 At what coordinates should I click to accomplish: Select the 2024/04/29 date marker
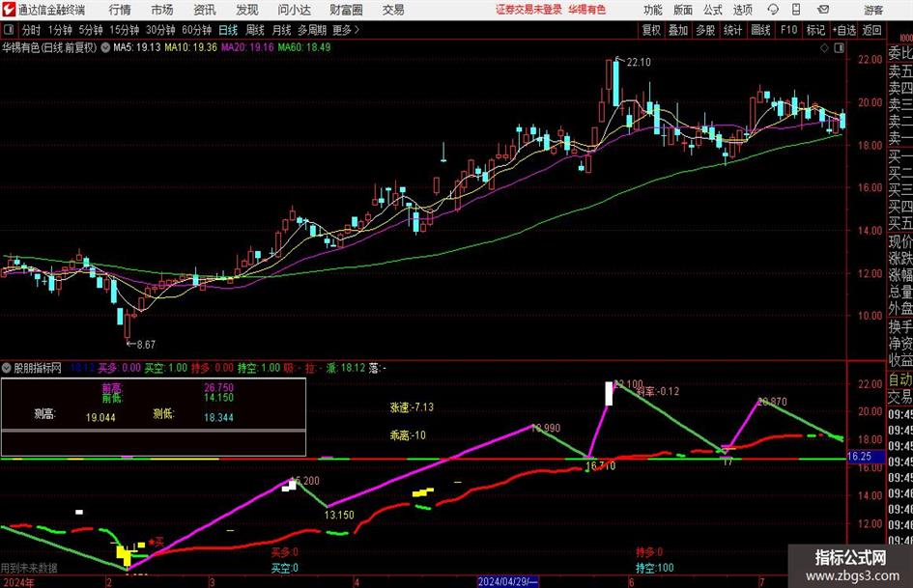pos(508,581)
